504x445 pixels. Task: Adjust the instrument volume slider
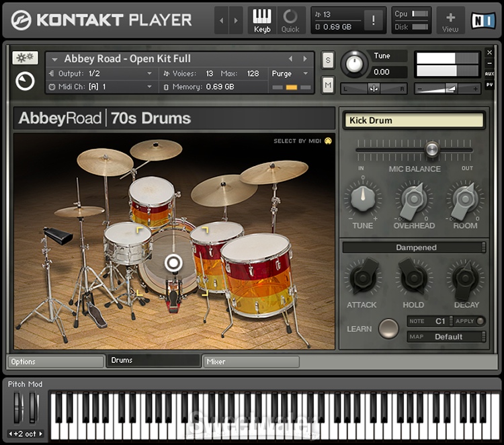point(448,89)
